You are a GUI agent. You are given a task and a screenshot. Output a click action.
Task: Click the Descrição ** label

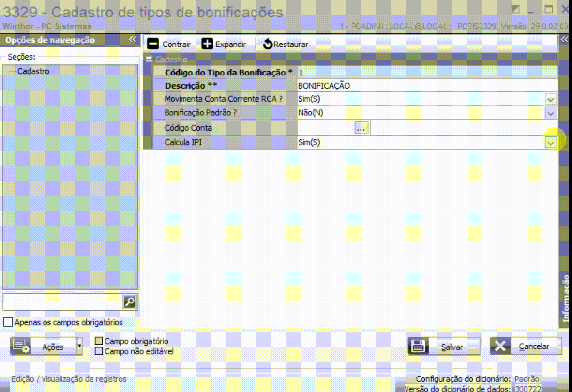point(191,85)
